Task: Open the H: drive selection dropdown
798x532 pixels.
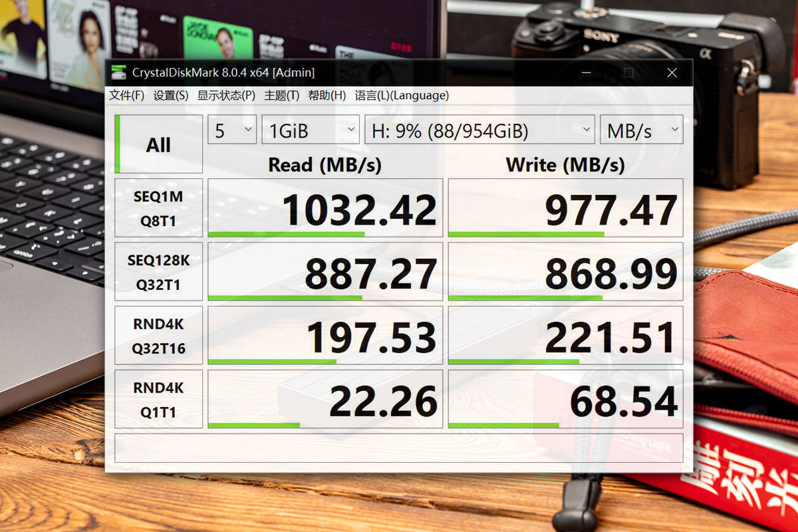Action: coord(479,130)
